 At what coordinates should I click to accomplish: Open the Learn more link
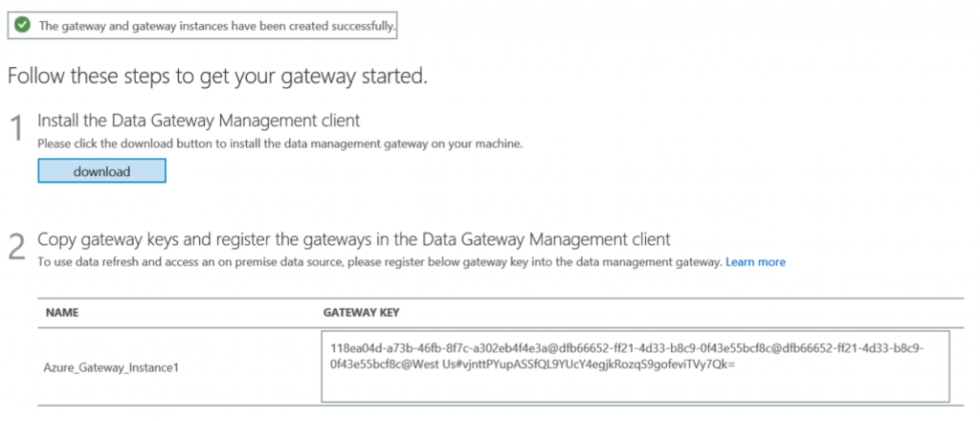pyautogui.click(x=755, y=261)
